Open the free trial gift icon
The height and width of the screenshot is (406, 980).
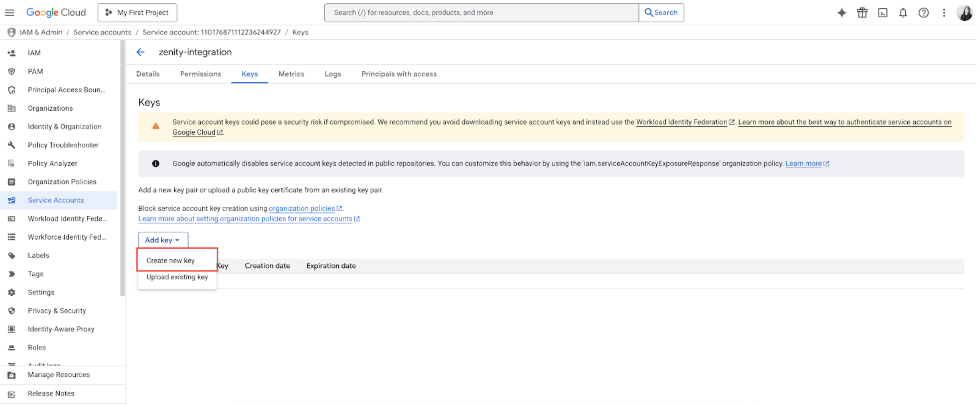pyautogui.click(x=862, y=13)
